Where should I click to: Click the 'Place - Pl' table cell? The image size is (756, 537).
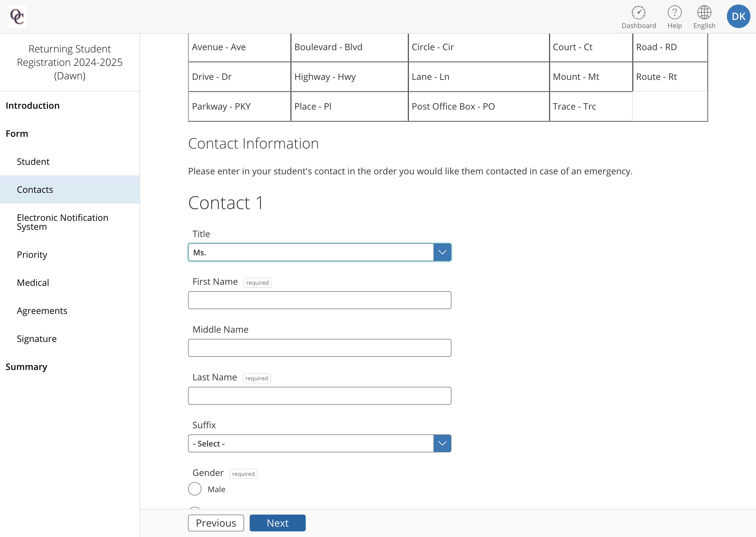point(349,107)
